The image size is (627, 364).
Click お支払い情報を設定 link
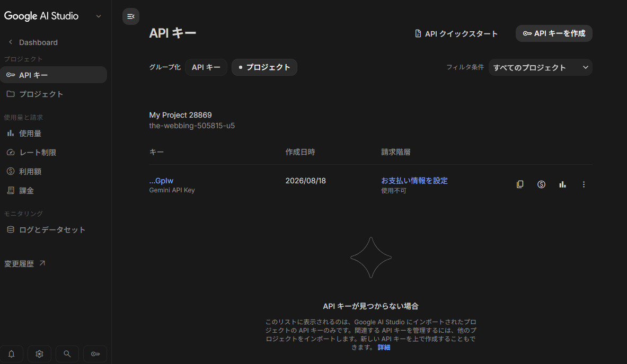coord(414,181)
